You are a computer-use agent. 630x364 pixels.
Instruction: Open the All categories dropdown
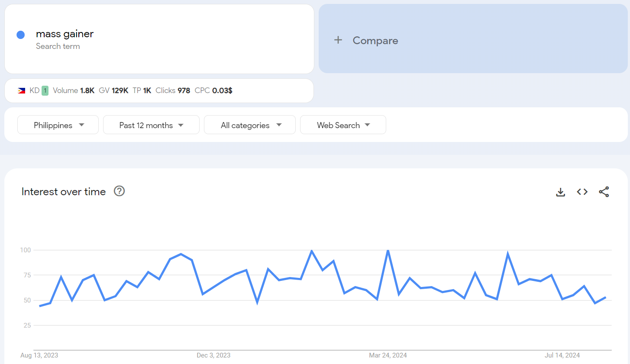pyautogui.click(x=250, y=125)
